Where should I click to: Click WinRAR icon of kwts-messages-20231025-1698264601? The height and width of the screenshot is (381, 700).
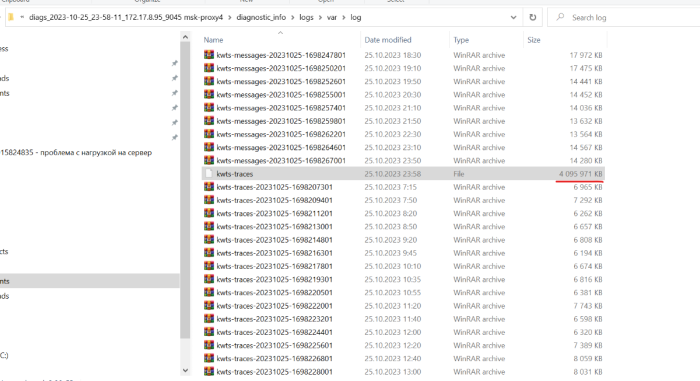pyautogui.click(x=208, y=147)
